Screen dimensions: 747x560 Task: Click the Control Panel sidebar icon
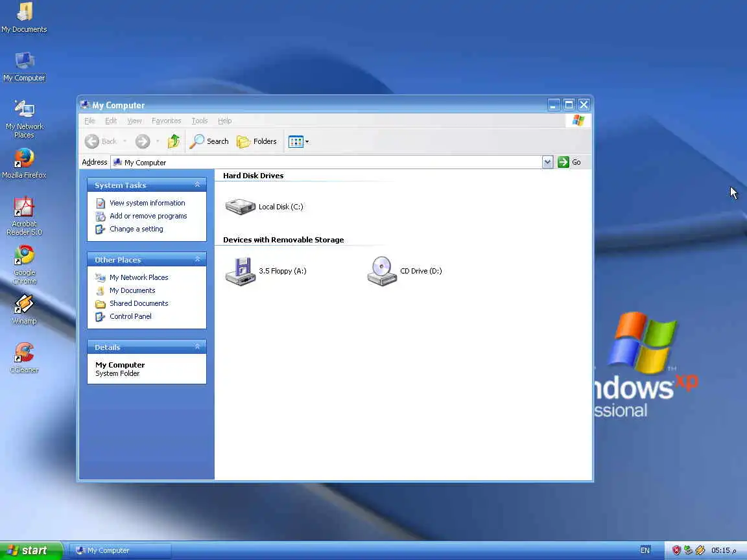[101, 317]
